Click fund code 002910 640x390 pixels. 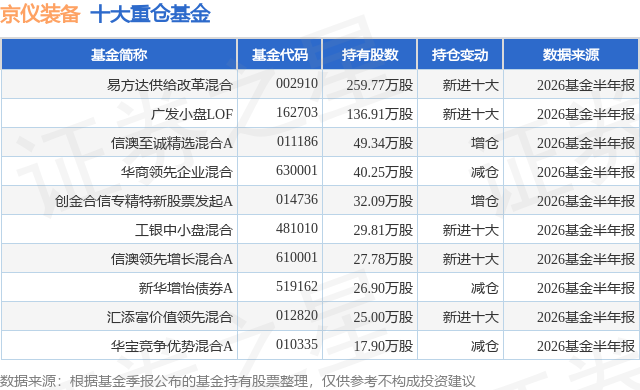tap(297, 83)
